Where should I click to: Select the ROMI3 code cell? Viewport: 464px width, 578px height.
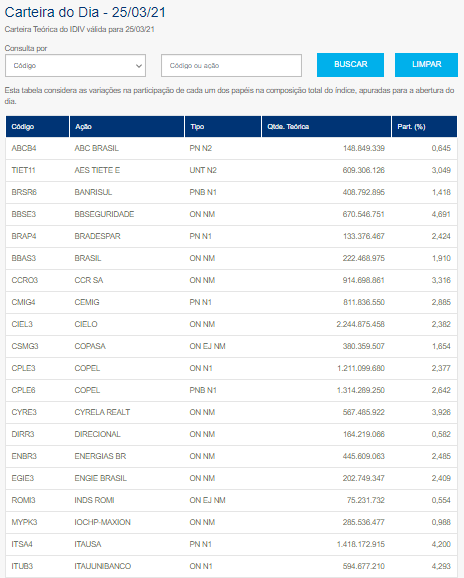pyautogui.click(x=23, y=500)
